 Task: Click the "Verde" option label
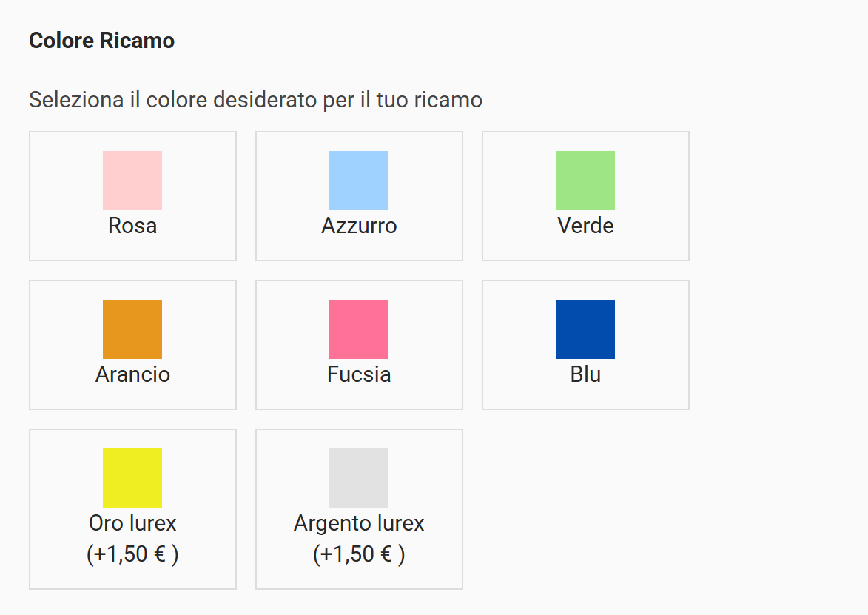pyautogui.click(x=585, y=226)
